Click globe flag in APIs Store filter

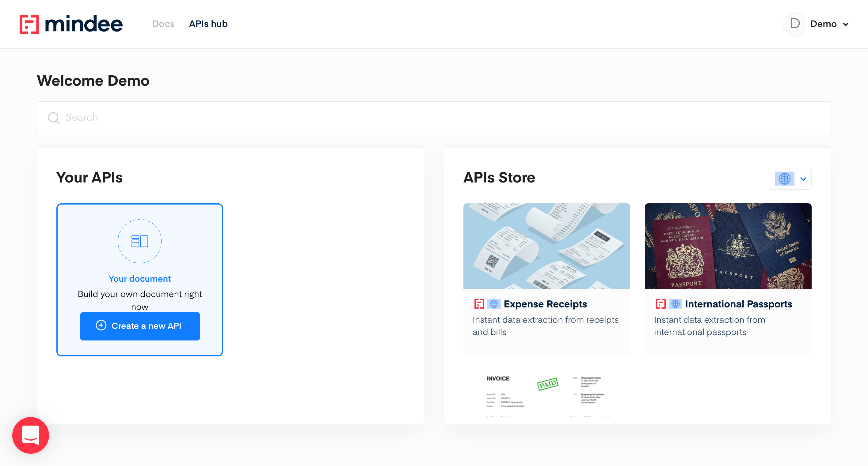pyautogui.click(x=784, y=179)
